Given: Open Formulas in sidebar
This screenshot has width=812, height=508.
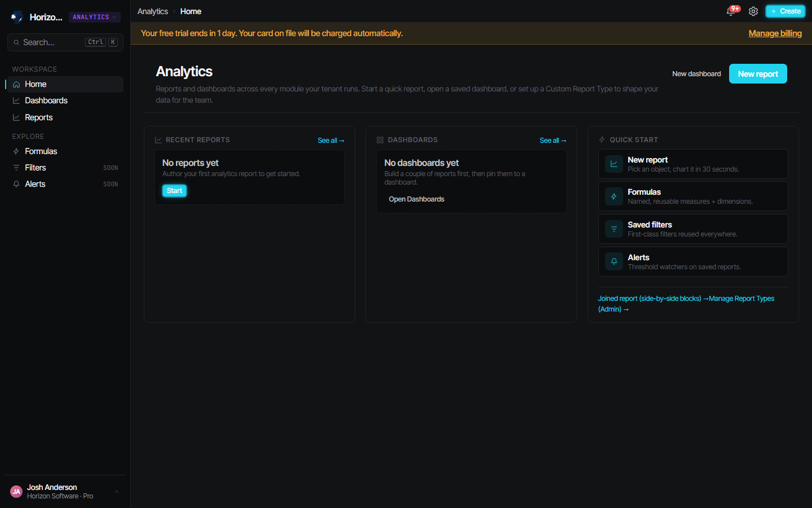Looking at the screenshot, I should coord(64,151).
